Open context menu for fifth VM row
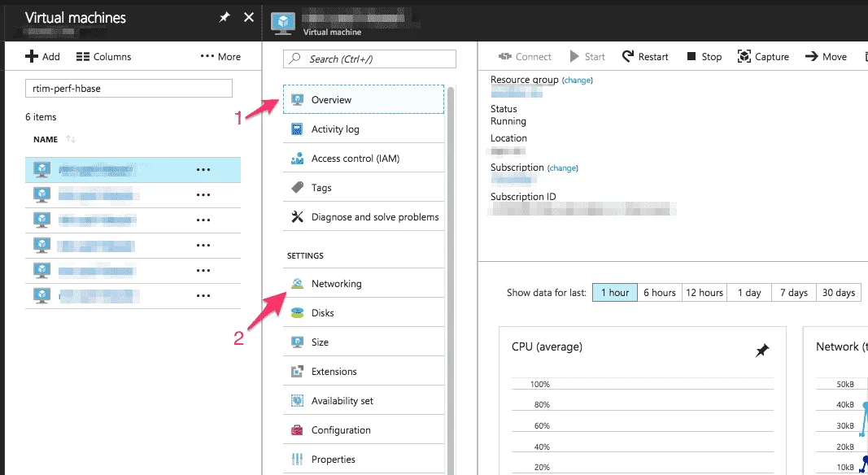This screenshot has width=868, height=475. [203, 271]
